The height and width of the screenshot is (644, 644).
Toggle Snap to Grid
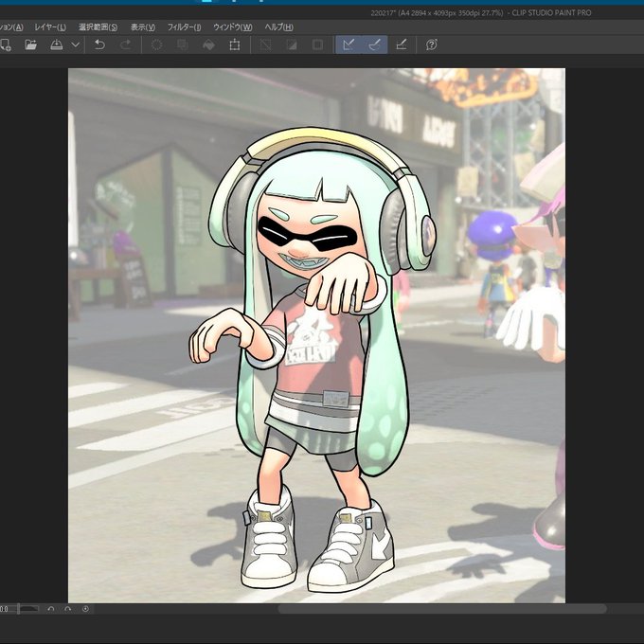402,45
